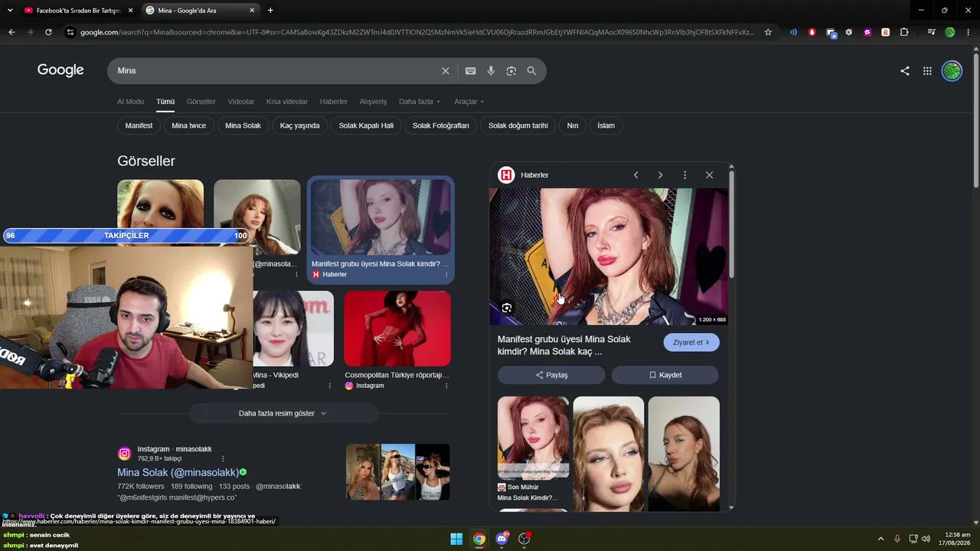Viewport: 980px width, 551px height.
Task: Open the Google account avatar menu
Action: click(x=952, y=70)
